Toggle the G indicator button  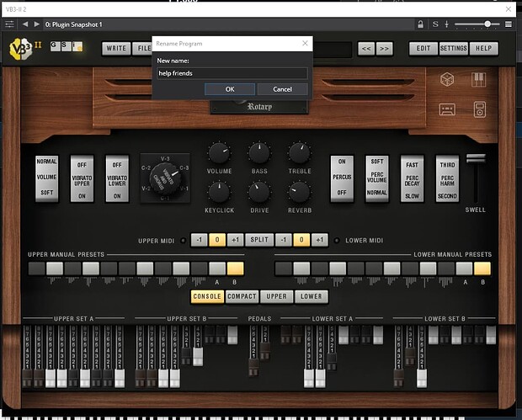point(56,46)
